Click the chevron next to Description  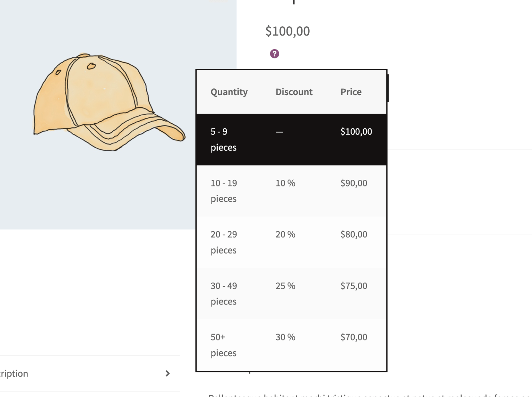[x=168, y=373]
